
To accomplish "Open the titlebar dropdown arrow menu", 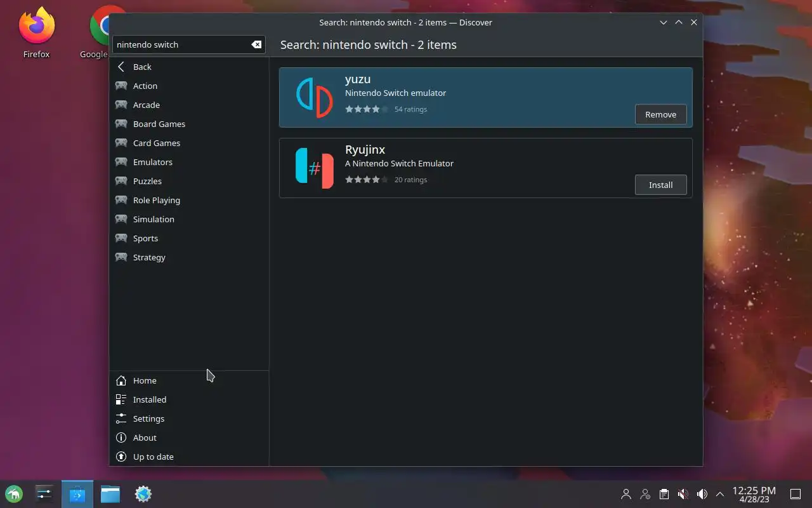I will click(664, 22).
